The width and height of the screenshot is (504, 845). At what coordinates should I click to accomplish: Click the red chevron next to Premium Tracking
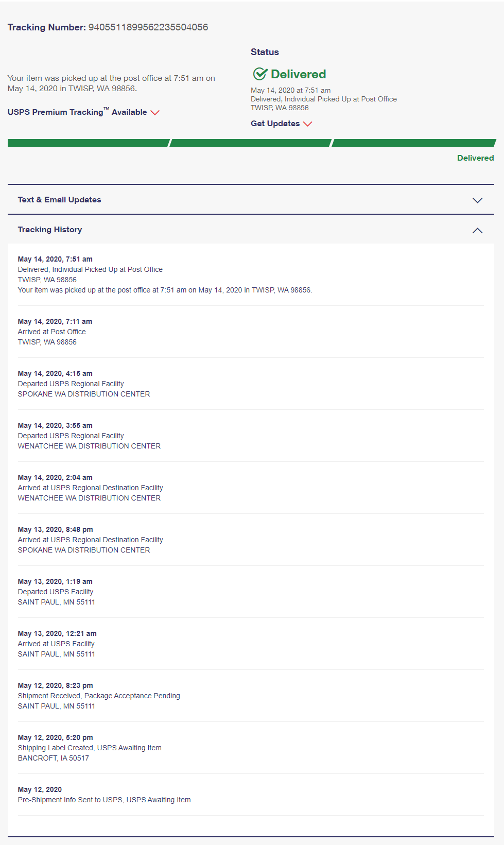click(155, 112)
